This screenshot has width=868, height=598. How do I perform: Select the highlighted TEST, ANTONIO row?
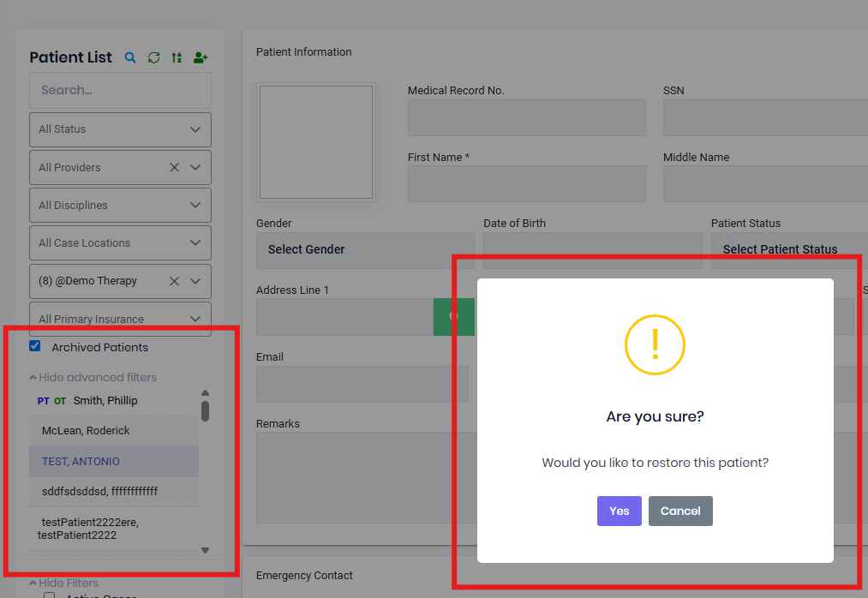113,461
